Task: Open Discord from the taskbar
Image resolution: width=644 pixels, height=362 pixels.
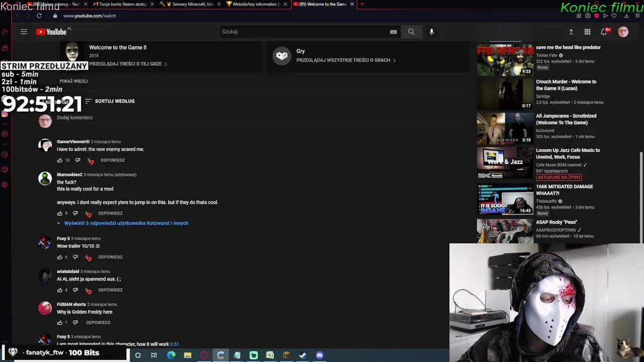Action: click(319, 355)
